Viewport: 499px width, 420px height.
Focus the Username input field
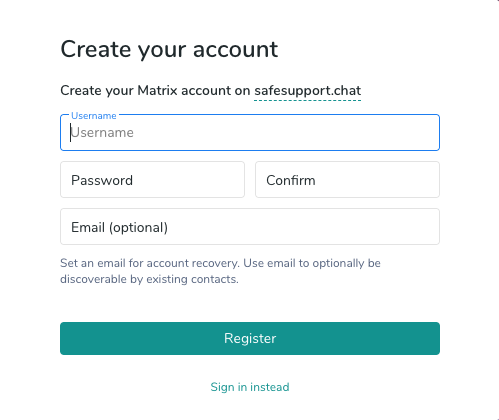250,133
